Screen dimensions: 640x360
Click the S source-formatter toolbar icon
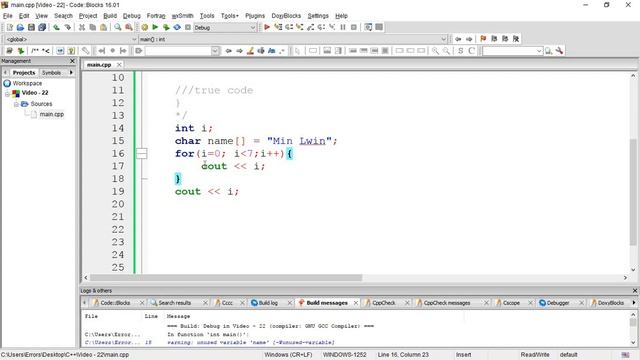(x=460, y=51)
